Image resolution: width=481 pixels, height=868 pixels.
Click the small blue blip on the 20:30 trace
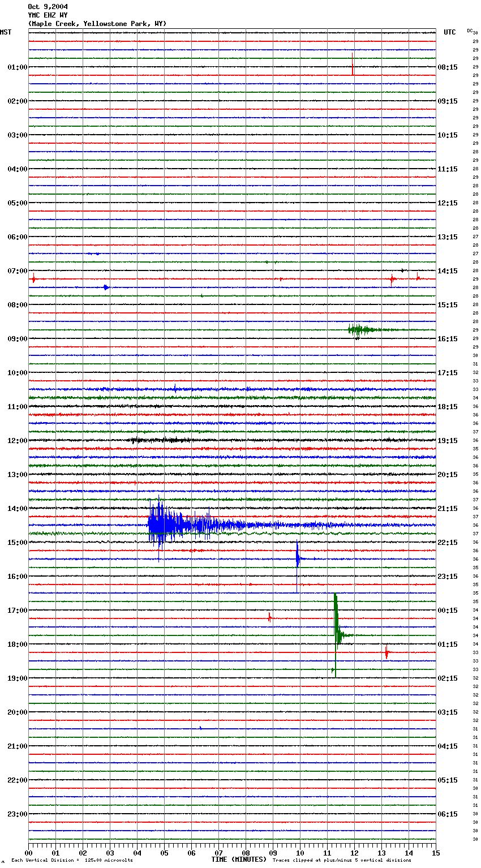tap(200, 728)
